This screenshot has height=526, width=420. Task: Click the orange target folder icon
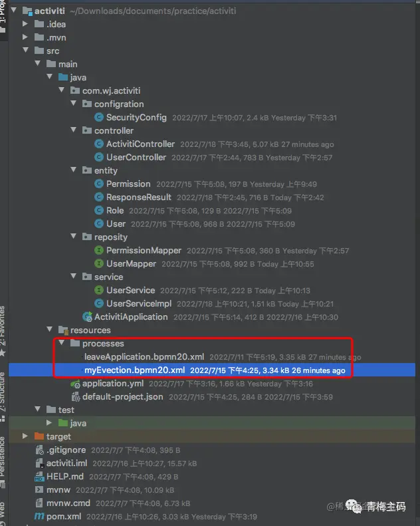(x=39, y=436)
